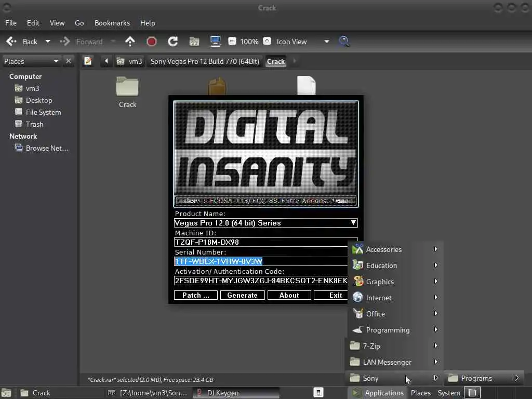Click the Computer toolbar icon
Screen dimensions: 532x399
pos(216,42)
